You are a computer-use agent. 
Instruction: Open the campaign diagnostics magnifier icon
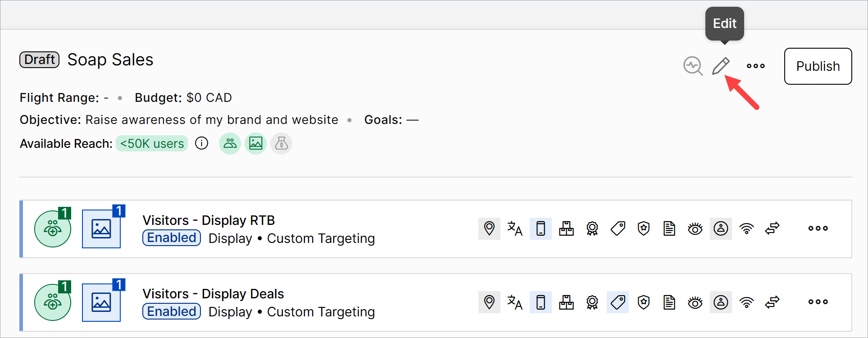click(693, 66)
